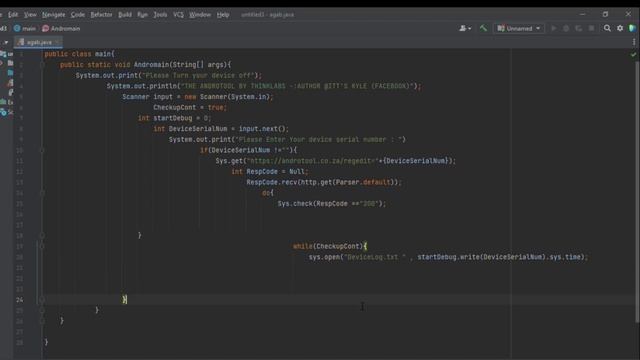Image resolution: width=640 pixels, height=360 pixels.
Task: Open the Code menu
Action: (78, 15)
